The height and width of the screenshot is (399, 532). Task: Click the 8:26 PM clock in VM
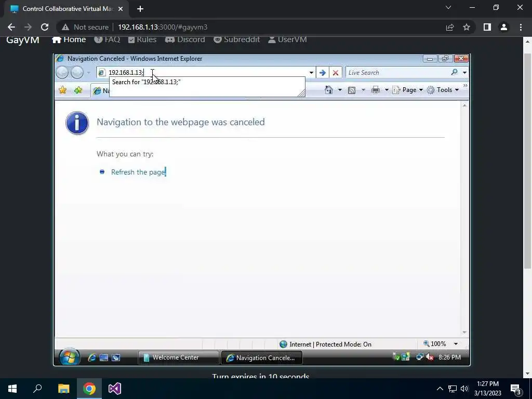449,357
